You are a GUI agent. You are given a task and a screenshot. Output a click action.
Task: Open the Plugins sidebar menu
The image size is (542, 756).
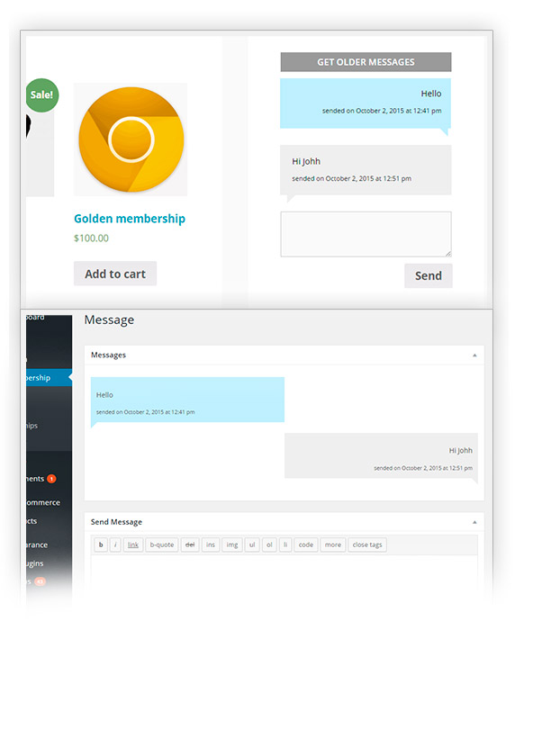click(35, 563)
